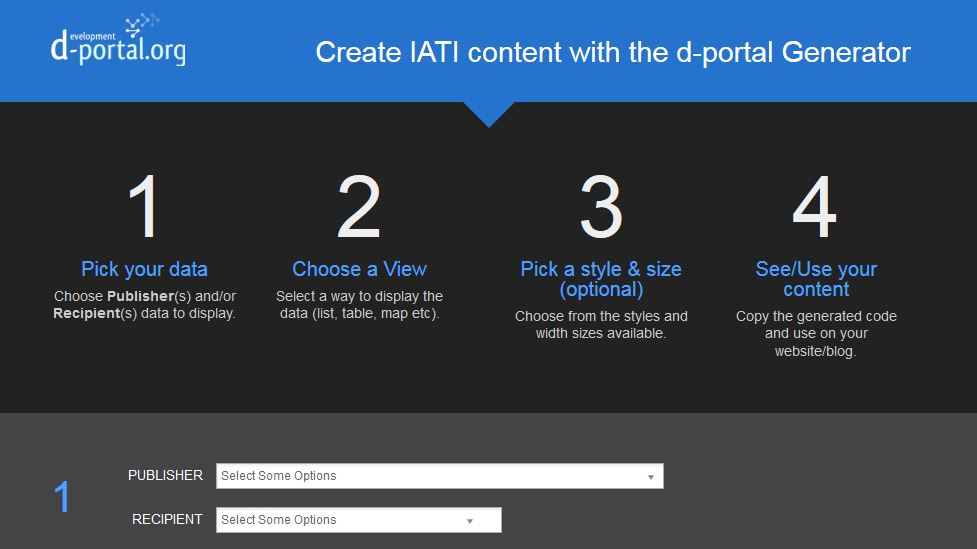Click the 'Create IATI content' page title
This screenshot has height=549, width=977.
612,52
